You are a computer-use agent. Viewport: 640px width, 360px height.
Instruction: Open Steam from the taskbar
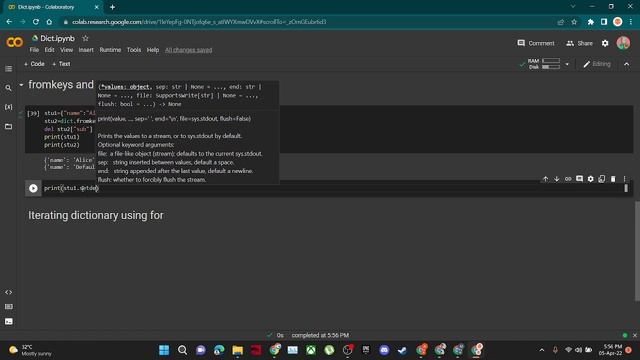(x=402, y=350)
